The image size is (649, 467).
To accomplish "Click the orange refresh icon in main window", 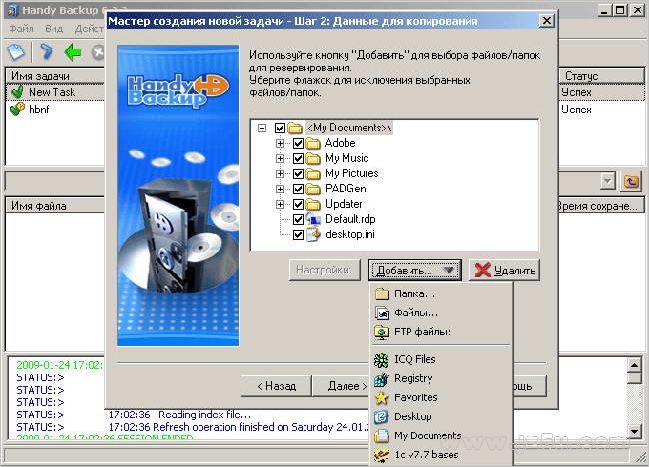I will coord(631,181).
